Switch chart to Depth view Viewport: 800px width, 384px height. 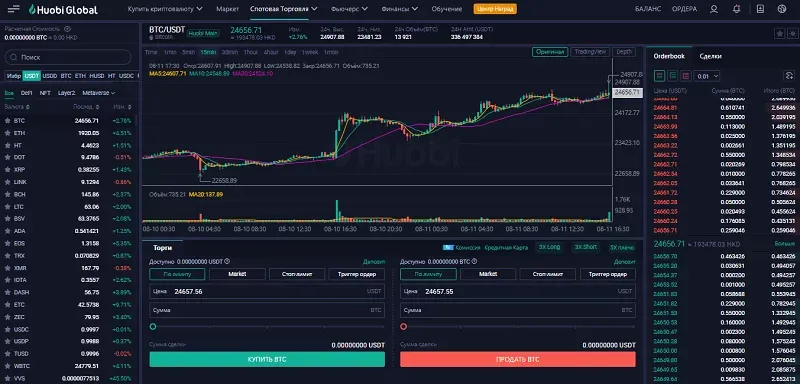click(x=624, y=52)
